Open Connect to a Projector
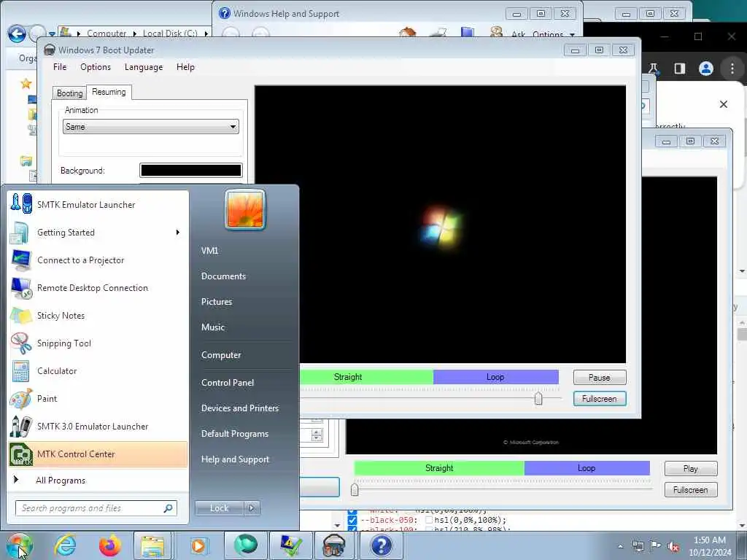 (x=98, y=260)
